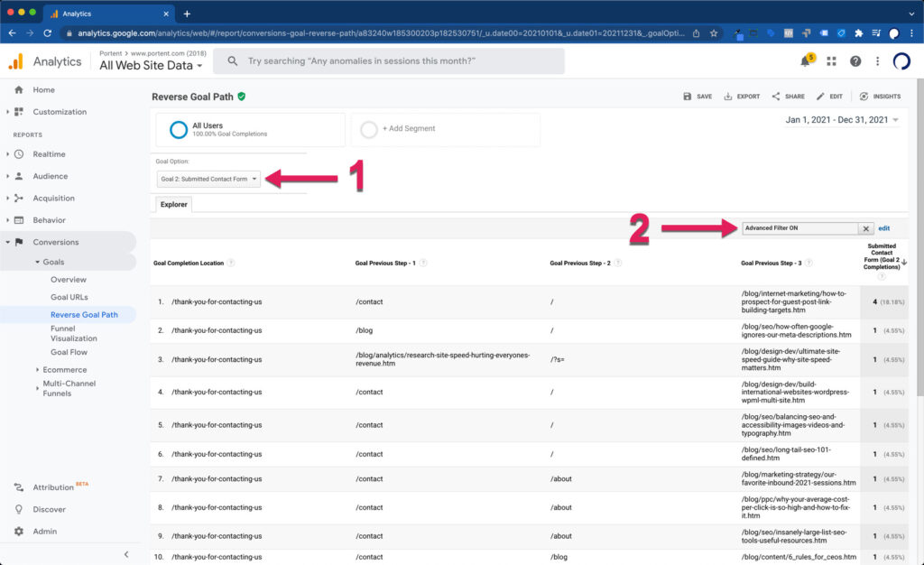Open the Google apps grid icon
The image size is (924, 565).
831,61
